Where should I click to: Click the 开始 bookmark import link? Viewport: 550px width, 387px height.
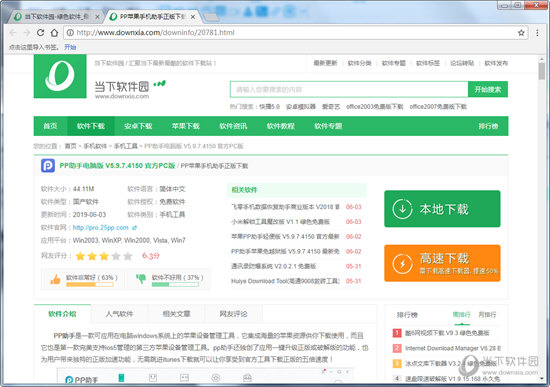[70, 47]
